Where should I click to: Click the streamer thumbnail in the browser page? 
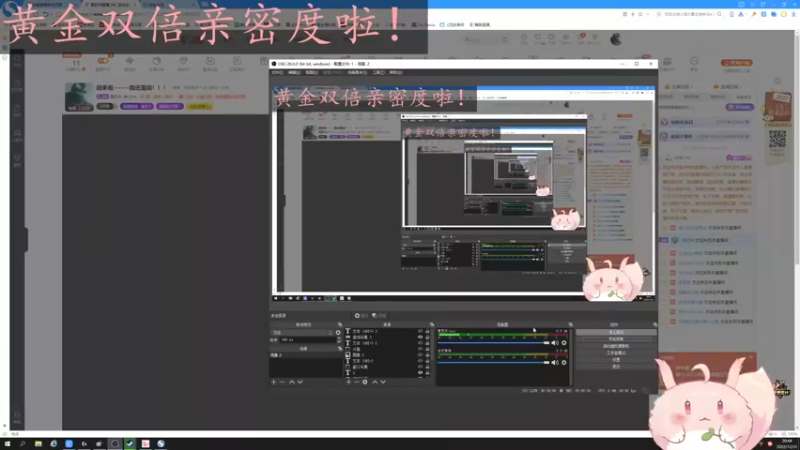(x=79, y=97)
